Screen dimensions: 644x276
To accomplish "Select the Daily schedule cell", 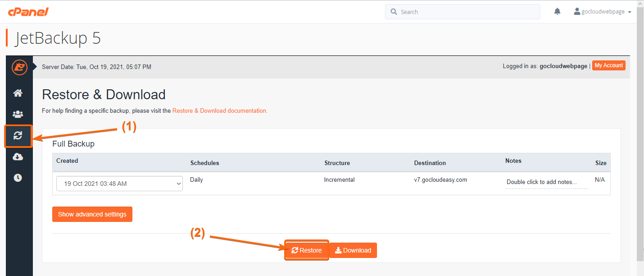I will click(196, 179).
